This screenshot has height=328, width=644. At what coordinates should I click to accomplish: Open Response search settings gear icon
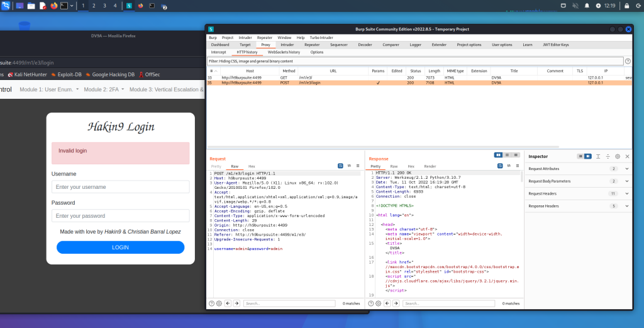point(378,303)
